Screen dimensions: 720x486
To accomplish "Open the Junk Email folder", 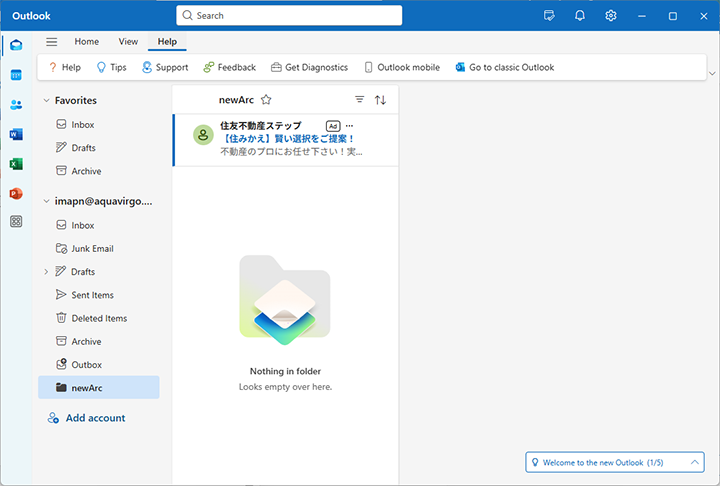I will 99,249.
